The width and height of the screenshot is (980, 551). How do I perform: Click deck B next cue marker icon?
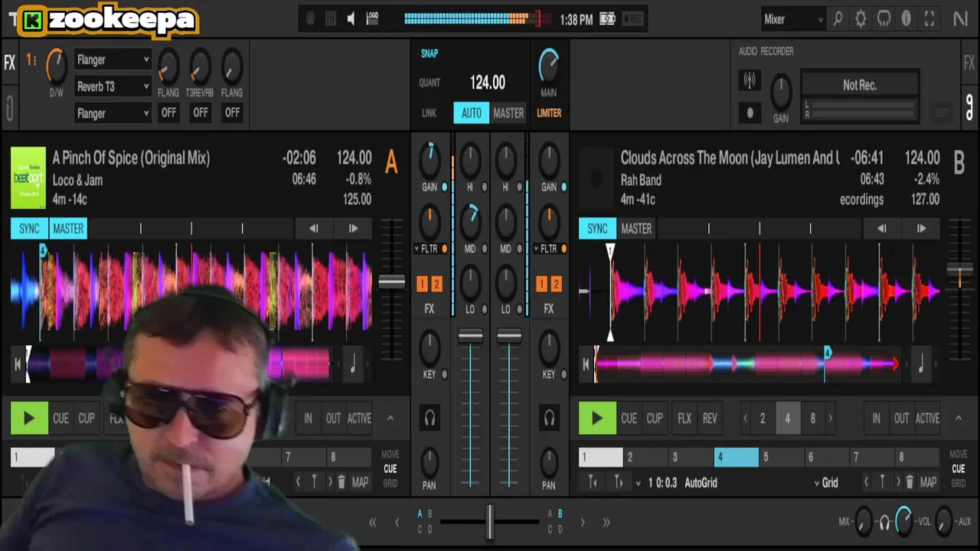point(619,482)
